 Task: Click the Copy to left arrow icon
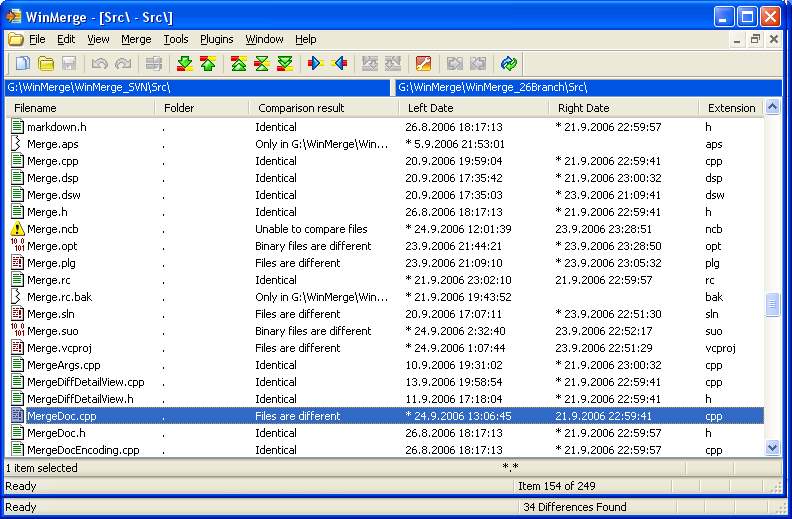[x=339, y=64]
